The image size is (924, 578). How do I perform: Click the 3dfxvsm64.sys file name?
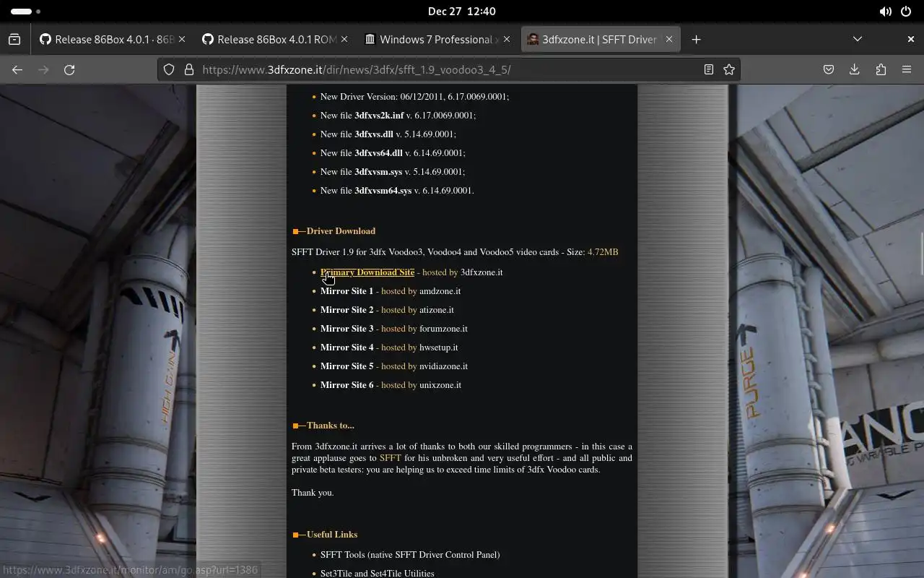click(x=383, y=191)
